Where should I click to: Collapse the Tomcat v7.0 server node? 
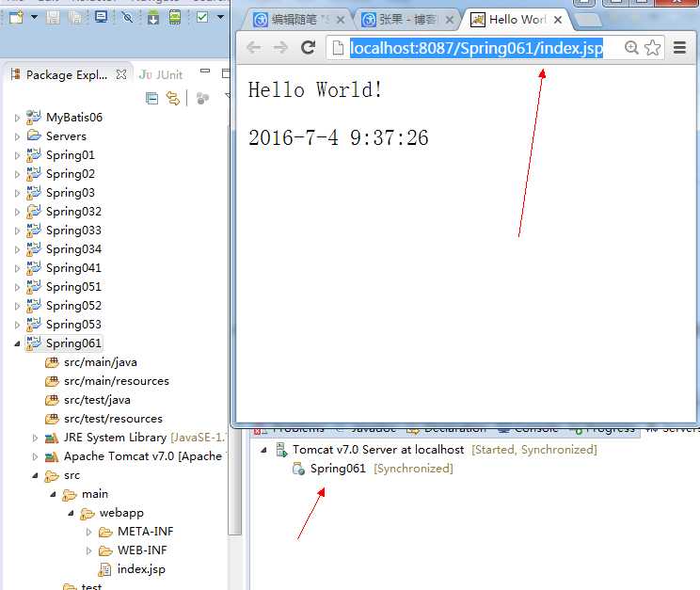click(x=263, y=450)
